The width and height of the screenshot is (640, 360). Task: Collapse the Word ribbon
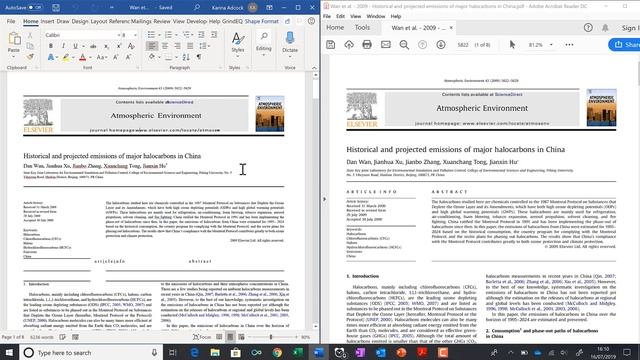tap(314, 68)
